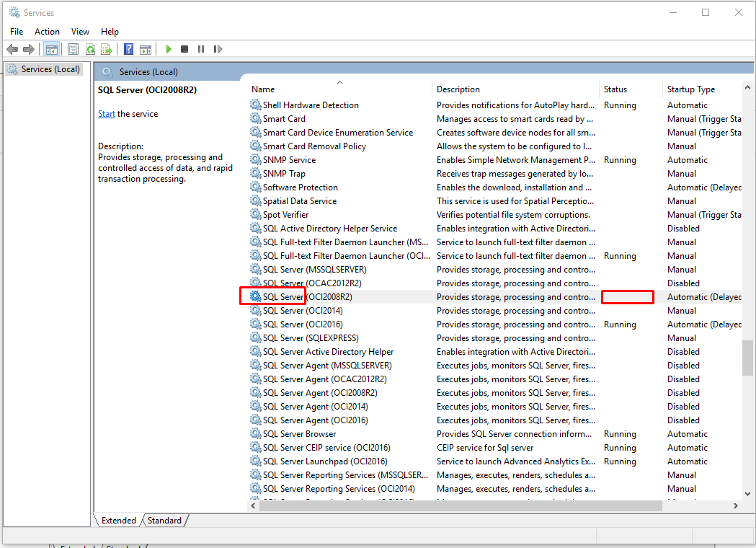
Task: Click the Services (Local) panel header
Action: [148, 72]
